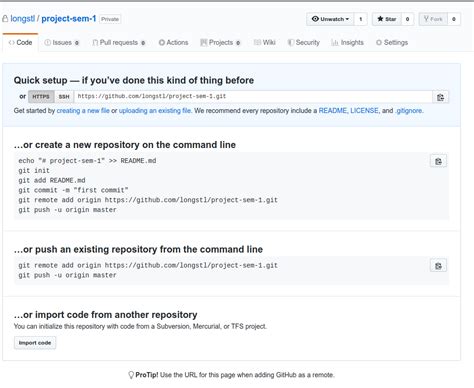Follow the uploading an existing file link
The image size is (474, 388).
(x=155, y=111)
